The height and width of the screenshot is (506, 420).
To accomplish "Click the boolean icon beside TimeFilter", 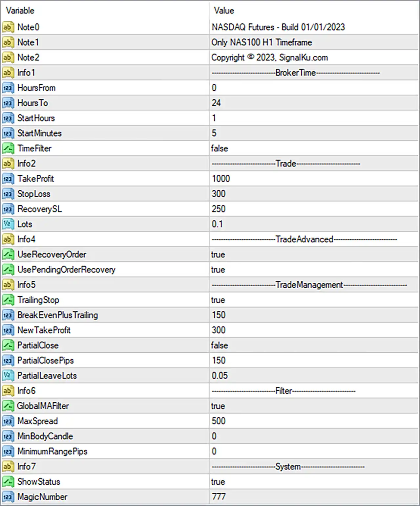I will coord(8,148).
